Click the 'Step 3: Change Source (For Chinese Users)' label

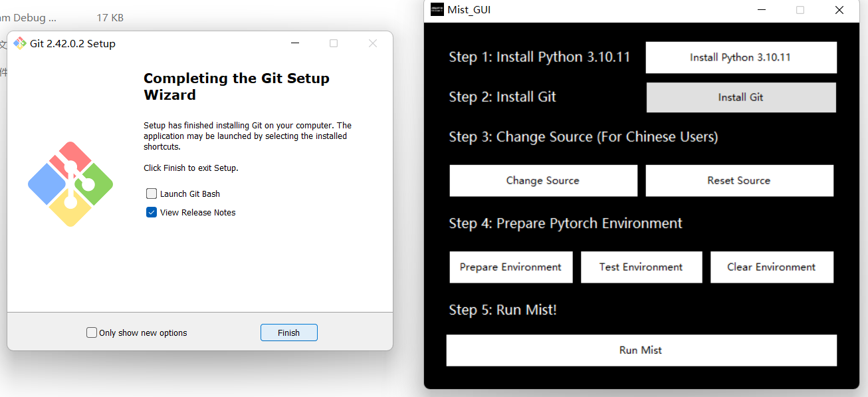pyautogui.click(x=583, y=137)
